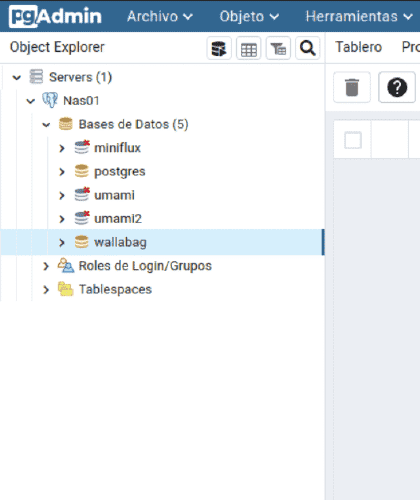Tick the checkbox in the table header
The width and height of the screenshot is (420, 500).
click(353, 140)
